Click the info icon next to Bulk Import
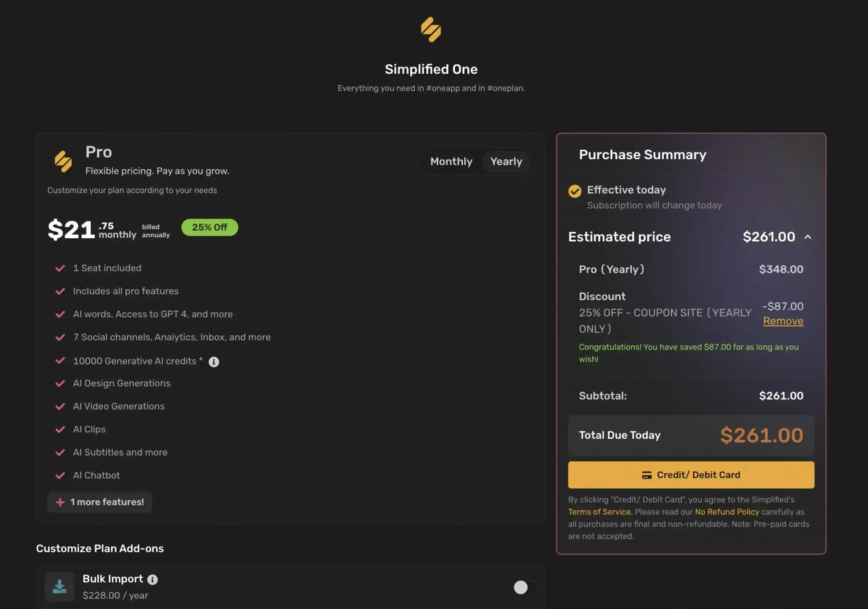The width and height of the screenshot is (868, 609). (153, 580)
